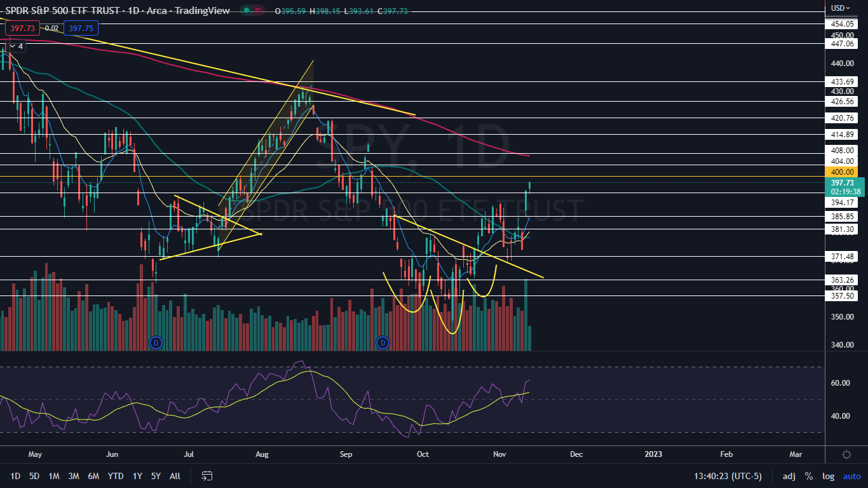Select the 5D time range
This screenshot has width=868, height=488.
click(34, 475)
